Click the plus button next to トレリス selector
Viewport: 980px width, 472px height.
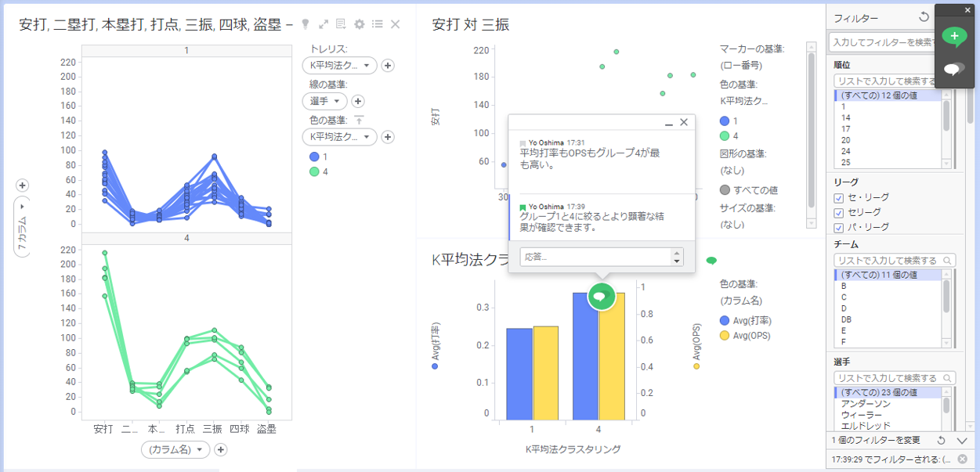(387, 66)
